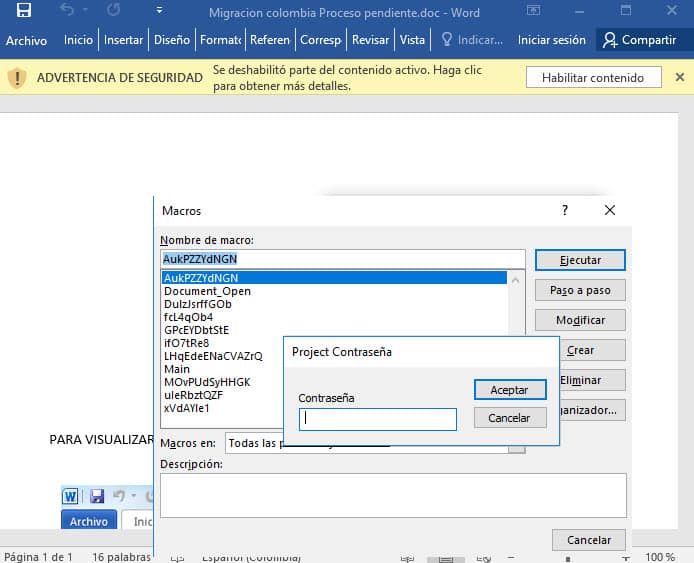Click Aceptar in password dialog

coord(510,389)
